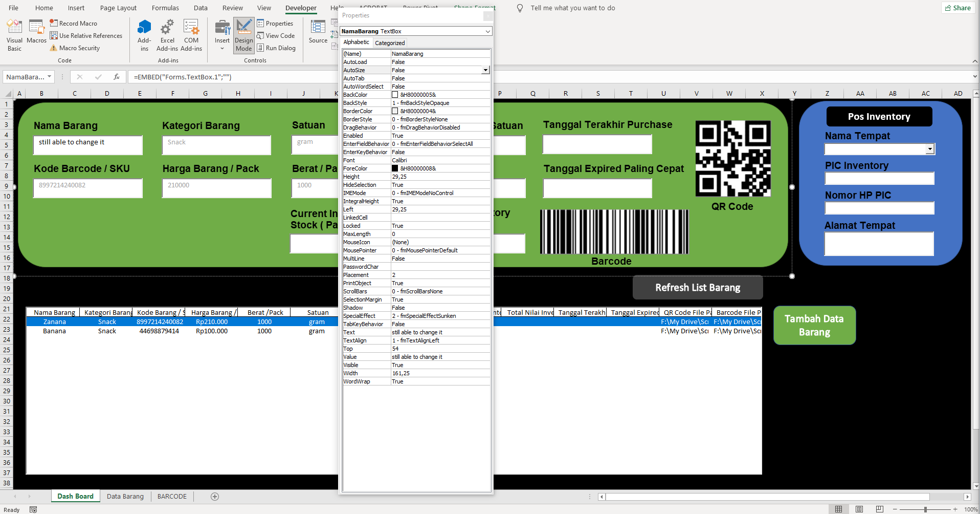Click BorderColor color swatch
The image size is (980, 514).
pyautogui.click(x=395, y=111)
